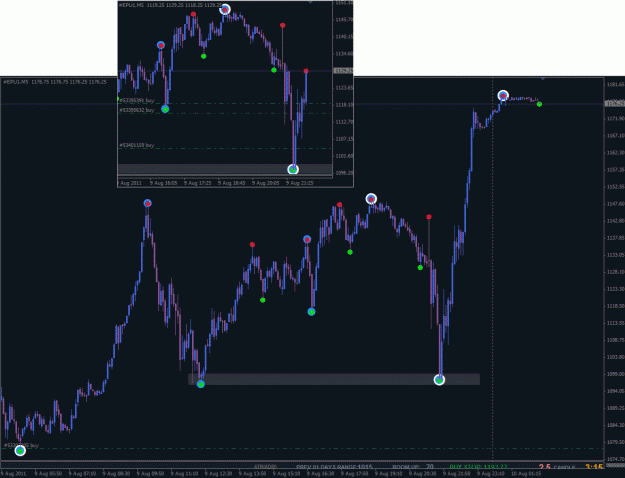The width and height of the screenshot is (625, 478).
Task: Click the 1181.65 price axis label
Action: pos(616,85)
